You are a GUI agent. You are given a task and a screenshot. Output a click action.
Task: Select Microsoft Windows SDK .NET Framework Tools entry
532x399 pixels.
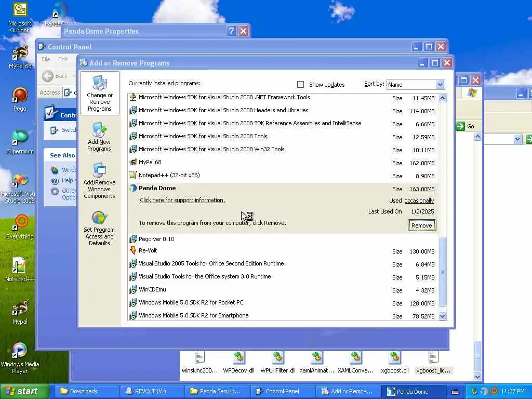point(283,98)
